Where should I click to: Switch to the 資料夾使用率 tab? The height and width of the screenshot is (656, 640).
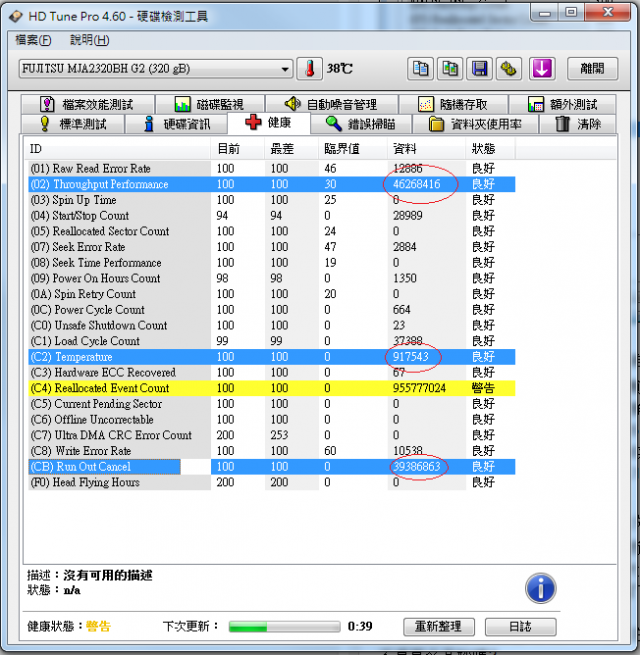pyautogui.click(x=475, y=124)
